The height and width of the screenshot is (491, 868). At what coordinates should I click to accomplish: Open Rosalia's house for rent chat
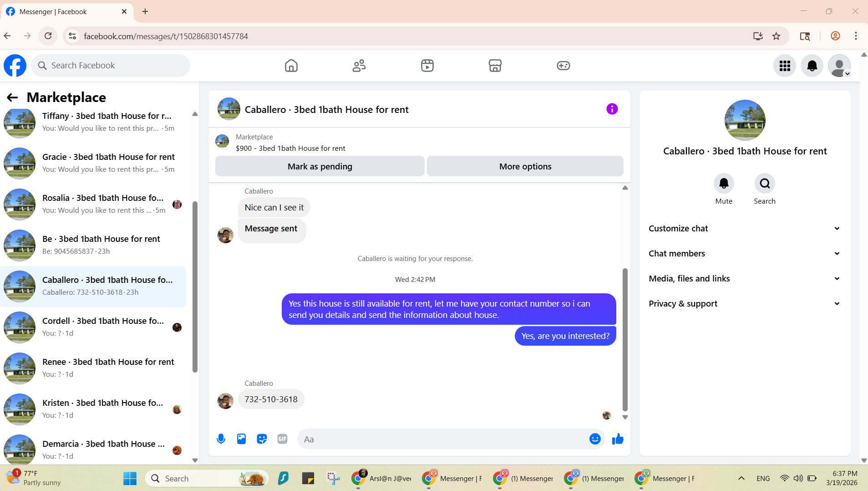pyautogui.click(x=93, y=204)
